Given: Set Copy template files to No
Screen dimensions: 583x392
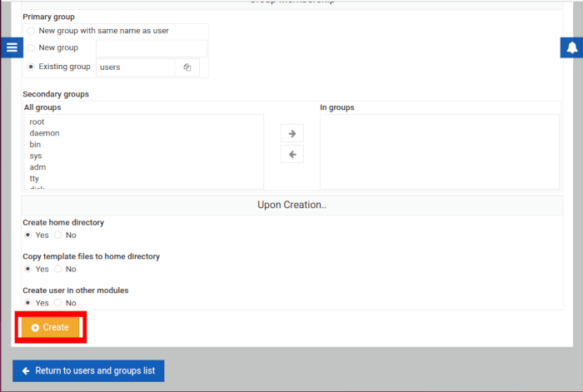Looking at the screenshot, I should pyautogui.click(x=58, y=269).
